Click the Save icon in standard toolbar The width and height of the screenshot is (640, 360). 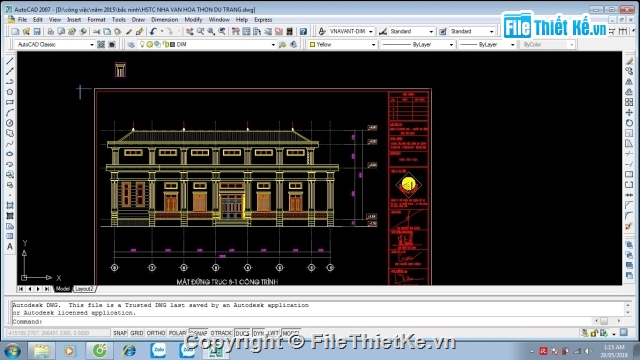click(37, 31)
